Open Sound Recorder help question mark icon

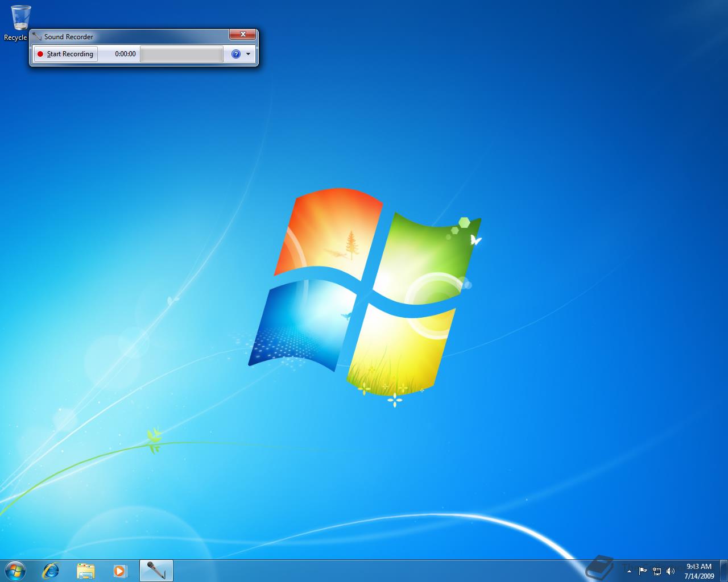tap(236, 54)
